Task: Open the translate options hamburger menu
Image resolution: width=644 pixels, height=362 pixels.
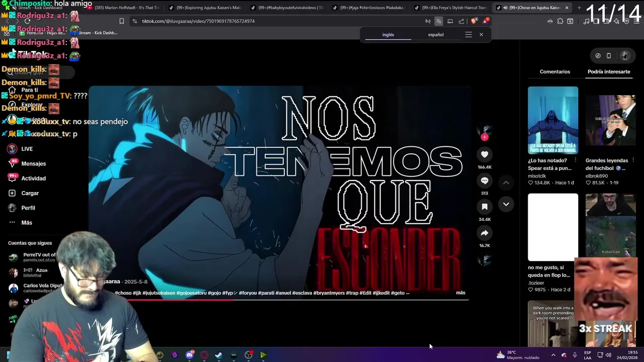Action: tap(468, 35)
